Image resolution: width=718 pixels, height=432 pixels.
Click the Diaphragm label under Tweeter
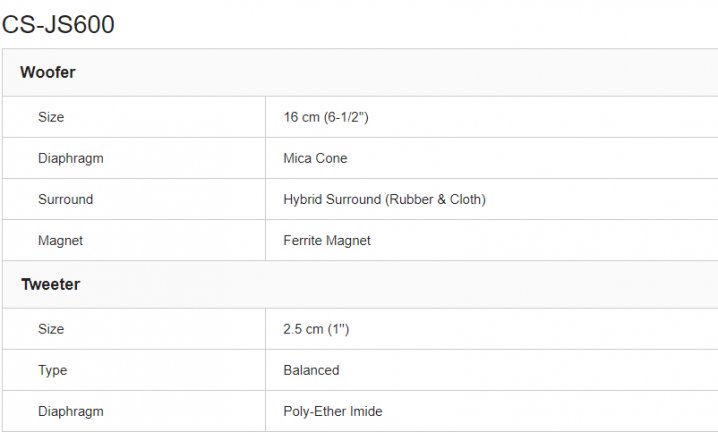(70, 411)
